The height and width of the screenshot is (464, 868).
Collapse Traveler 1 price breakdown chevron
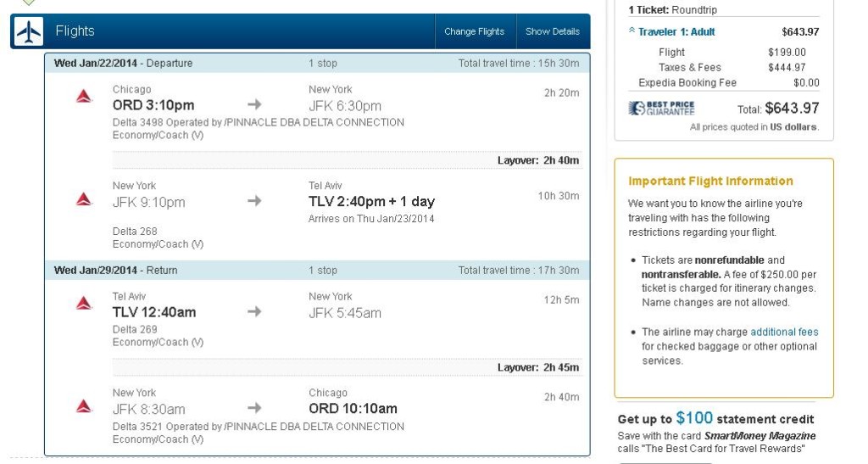click(632, 31)
